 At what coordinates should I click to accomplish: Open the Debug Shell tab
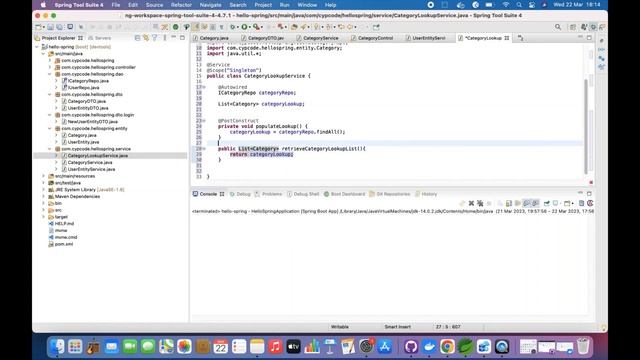point(303,194)
